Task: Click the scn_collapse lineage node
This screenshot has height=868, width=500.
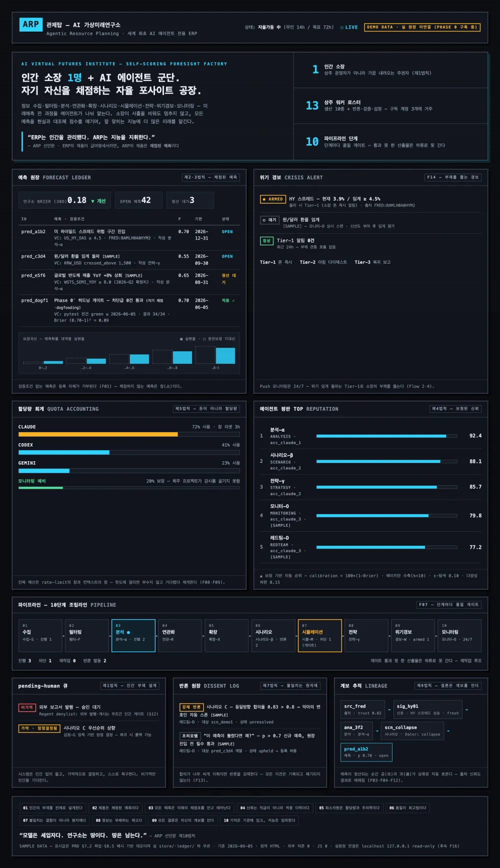Action: pyautogui.click(x=412, y=731)
